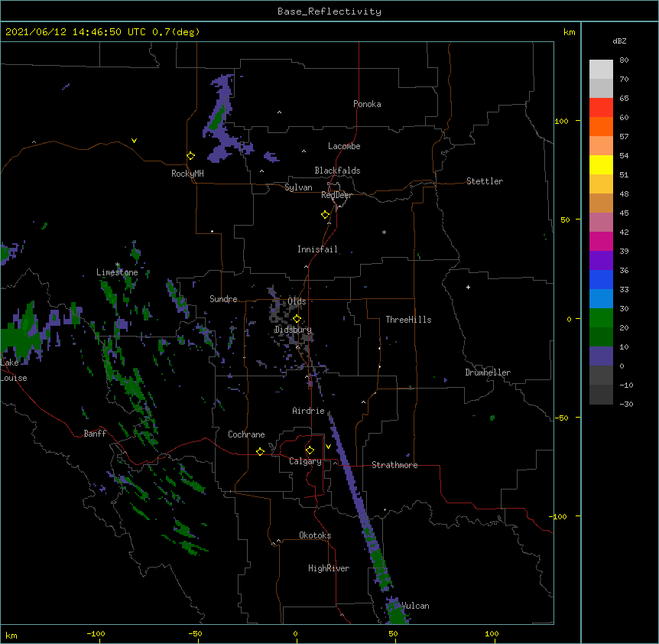Click the 50 tick on right km axis
Viewport: 659px width, 644px height.
click(x=565, y=220)
